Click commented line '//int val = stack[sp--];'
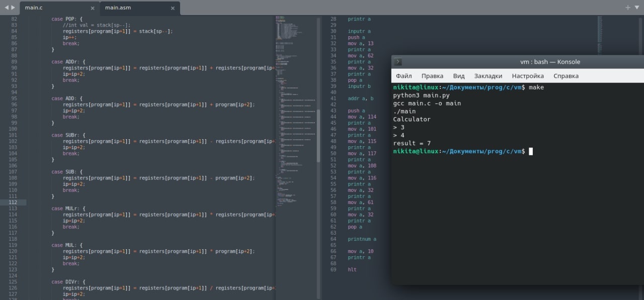644x300 pixels. [x=97, y=25]
